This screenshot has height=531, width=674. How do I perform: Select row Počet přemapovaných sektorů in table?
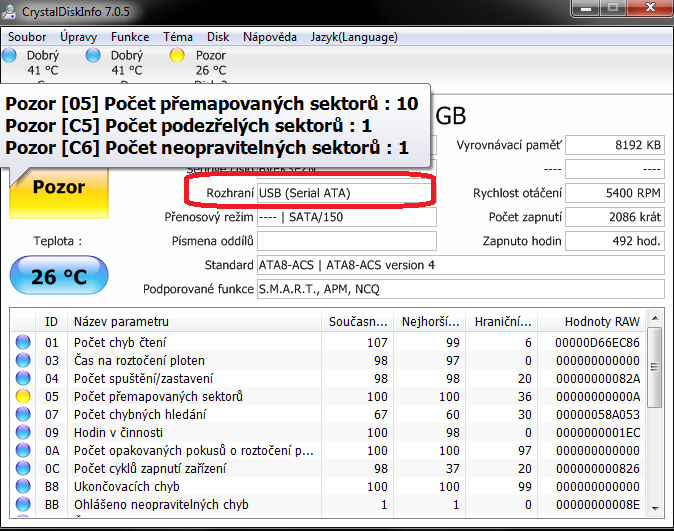[x=328, y=396]
